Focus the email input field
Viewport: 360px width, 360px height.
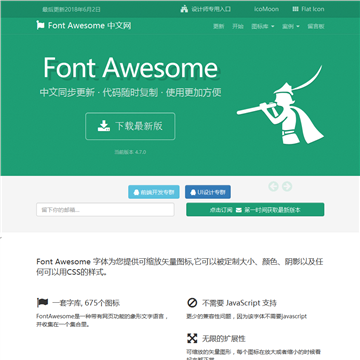pos(105,210)
